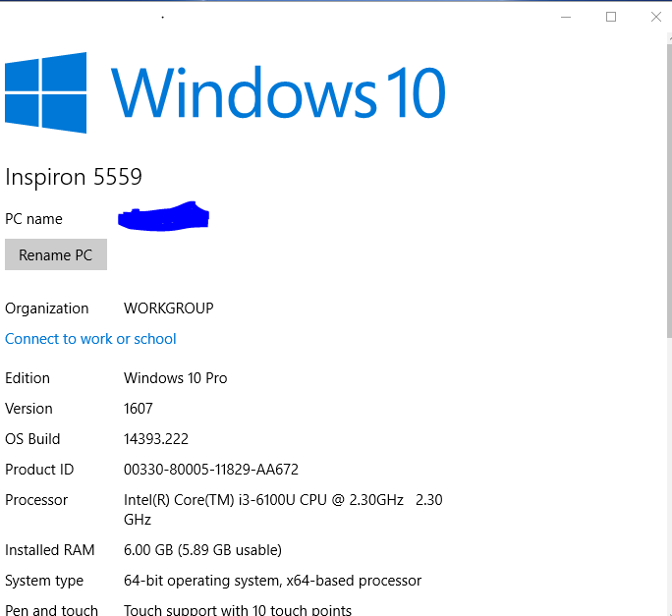Maximize the About window
The width and height of the screenshot is (672, 616).
[x=611, y=17]
